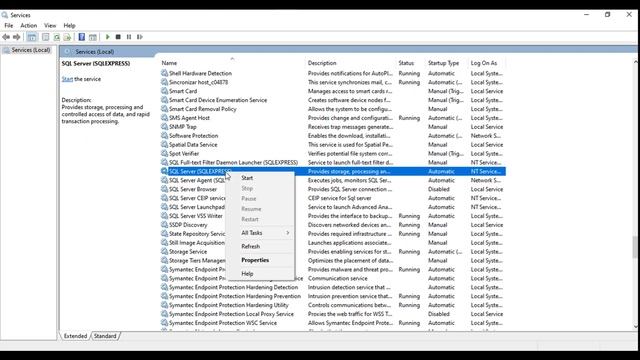Select the Sincronizar host_c04878 service
This screenshot has height=360, width=640.
[198, 82]
